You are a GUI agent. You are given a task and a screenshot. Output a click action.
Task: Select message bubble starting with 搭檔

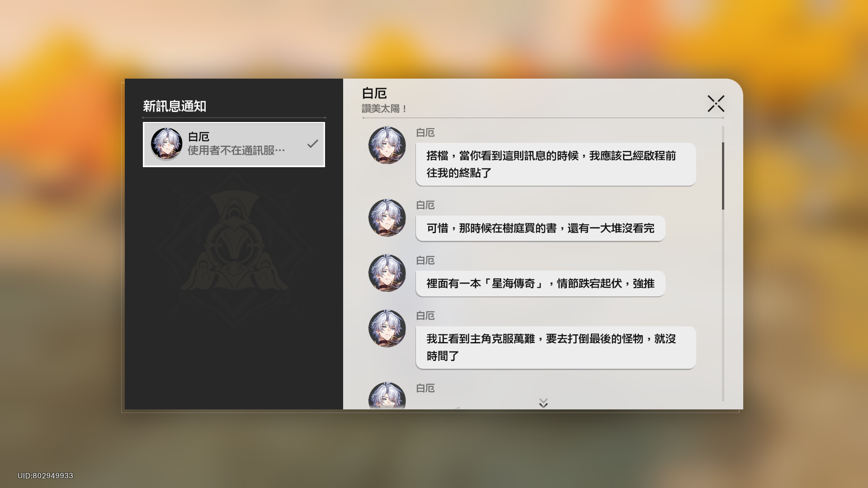tap(556, 164)
